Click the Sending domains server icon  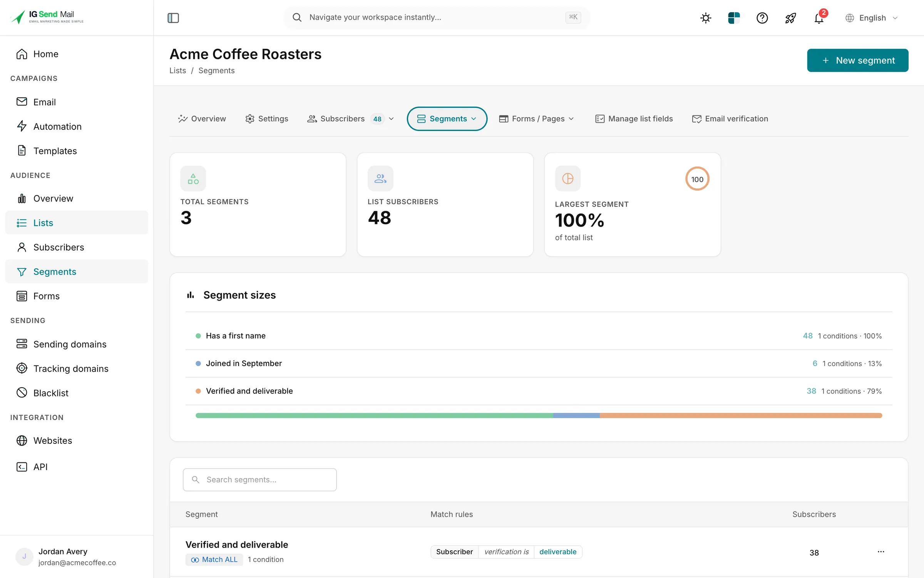(22, 344)
